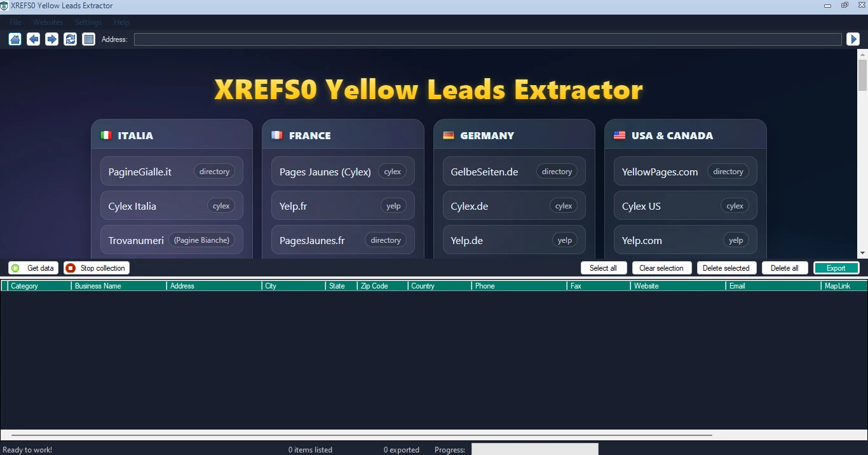Click '0 exported' status text
The image size is (868, 455).
point(402,450)
